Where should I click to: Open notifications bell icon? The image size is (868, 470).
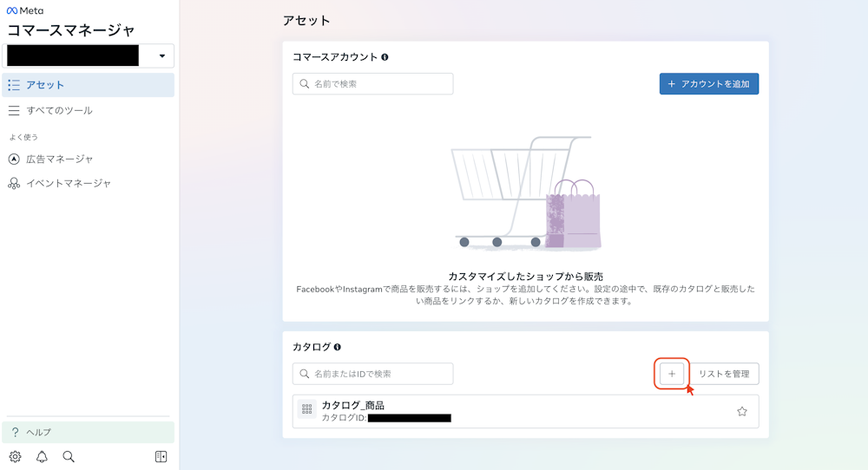tap(42, 457)
